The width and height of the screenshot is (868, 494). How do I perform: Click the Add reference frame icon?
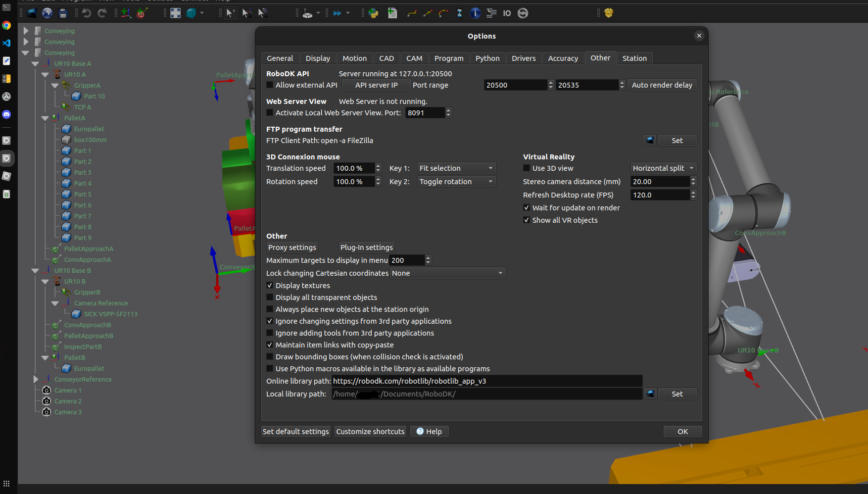pos(126,13)
